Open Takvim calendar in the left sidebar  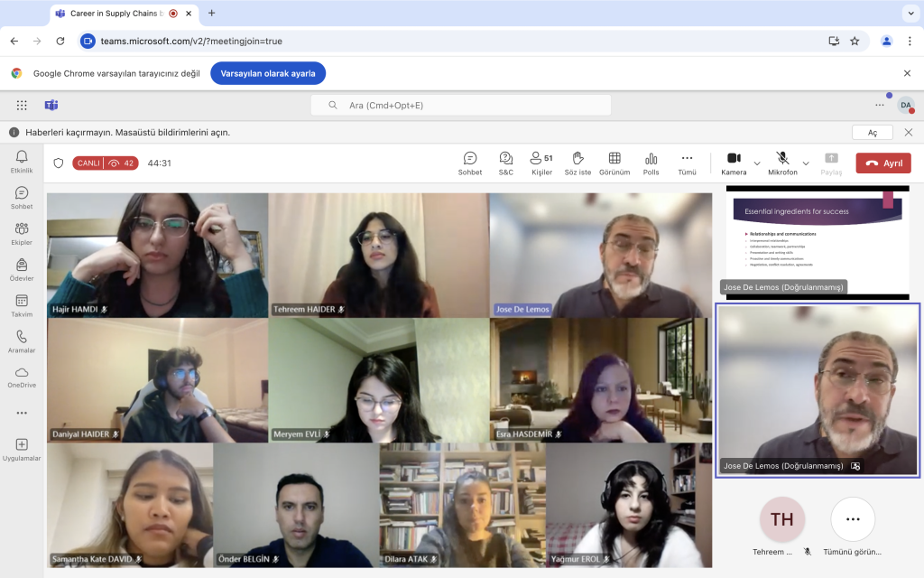click(22, 305)
